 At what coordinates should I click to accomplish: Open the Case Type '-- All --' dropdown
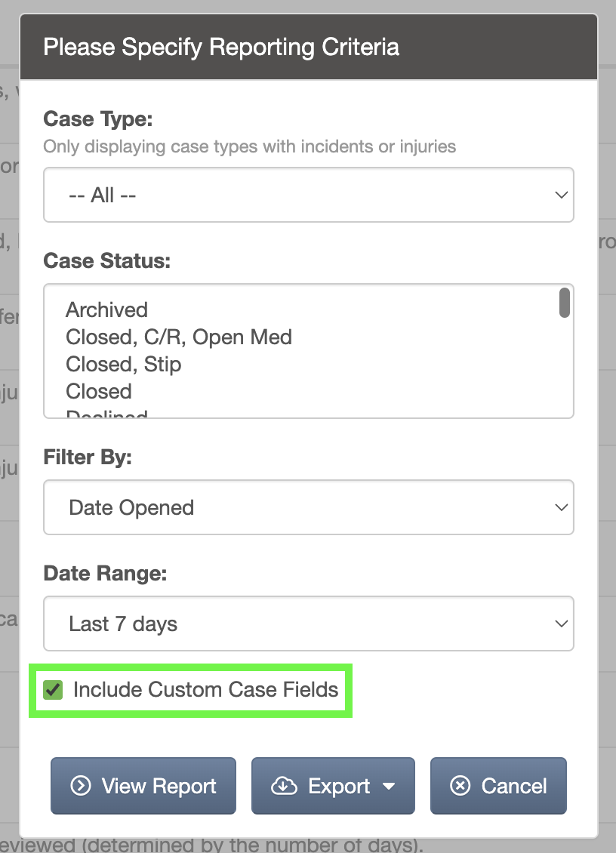[309, 195]
